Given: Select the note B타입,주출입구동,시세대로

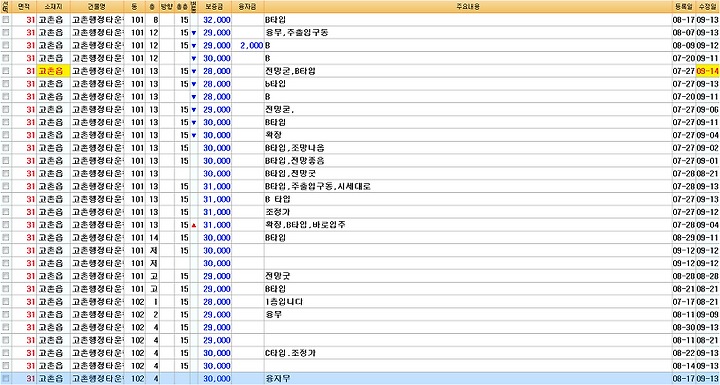Looking at the screenshot, I should tap(318, 187).
